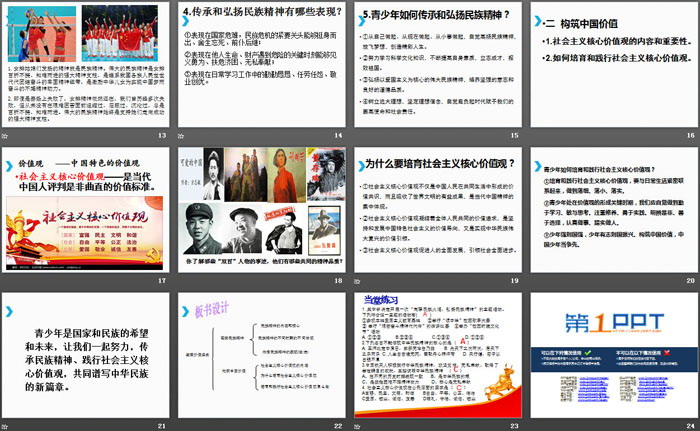
Task: Select slide 22 thumbnail 板书设计
Action: 262,355
